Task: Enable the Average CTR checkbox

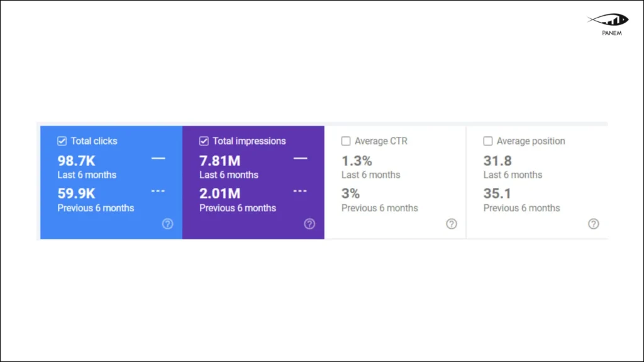Action: [346, 141]
